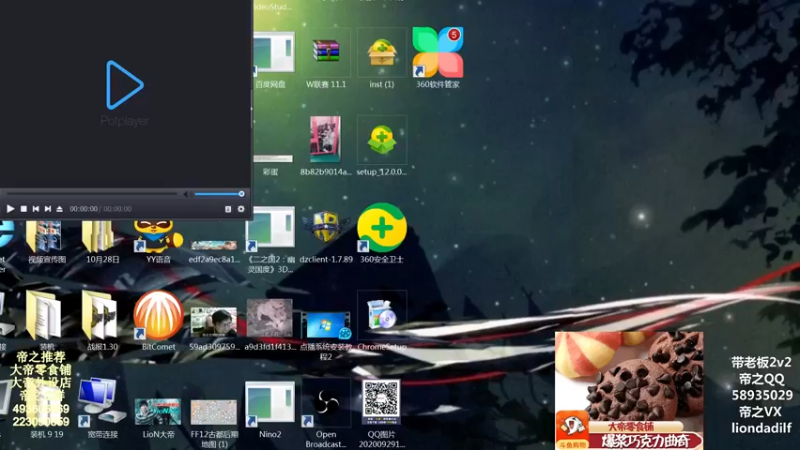Open the 战报1.30 folder
Screen dimensions: 800x450
[102, 321]
